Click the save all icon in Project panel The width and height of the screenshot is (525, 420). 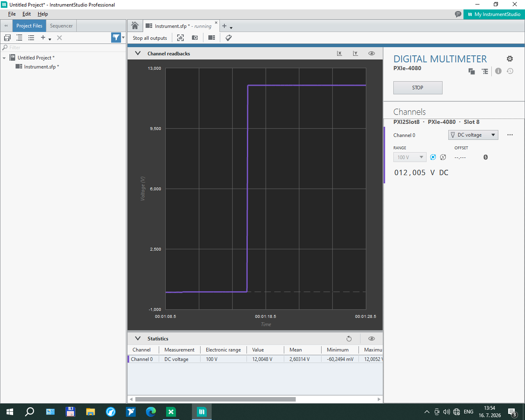pyautogui.click(x=7, y=38)
